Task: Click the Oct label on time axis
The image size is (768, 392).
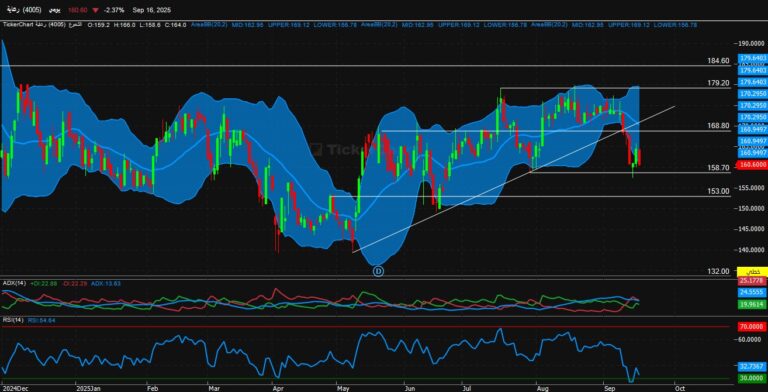Action: (679, 387)
